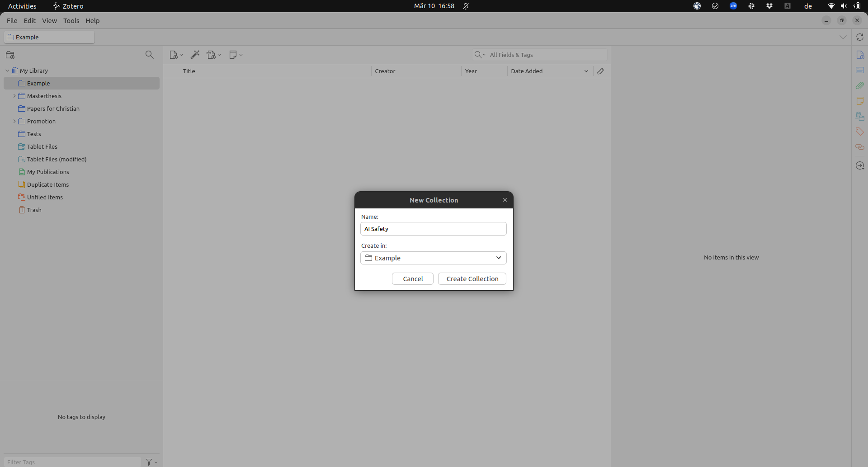Expand the Promotion collection
868x467 pixels.
[x=14, y=121]
